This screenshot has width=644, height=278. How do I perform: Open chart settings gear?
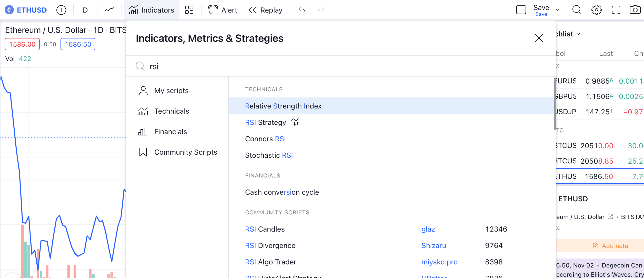click(x=596, y=10)
